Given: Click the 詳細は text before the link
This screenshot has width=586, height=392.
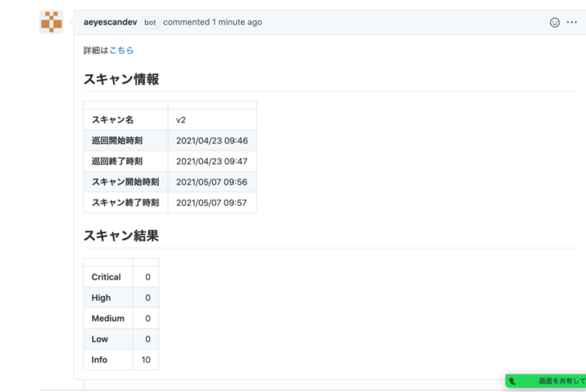Looking at the screenshot, I should click(96, 50).
